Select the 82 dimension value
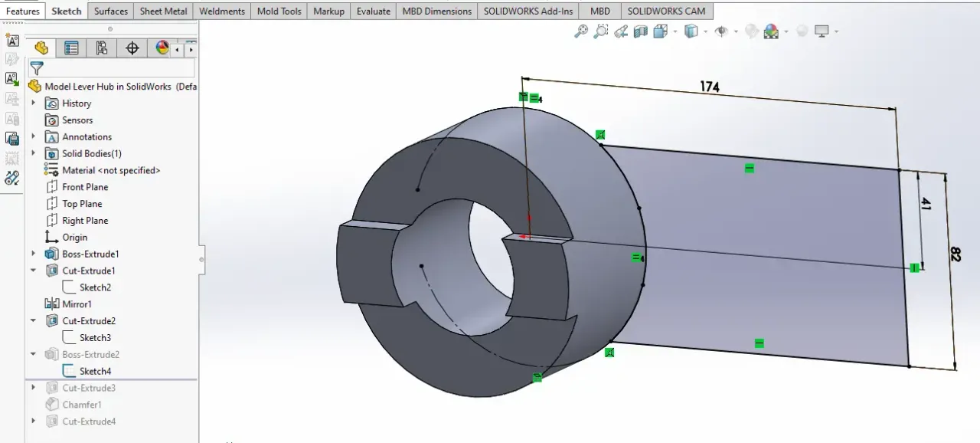The width and height of the screenshot is (980, 443). coord(954,254)
